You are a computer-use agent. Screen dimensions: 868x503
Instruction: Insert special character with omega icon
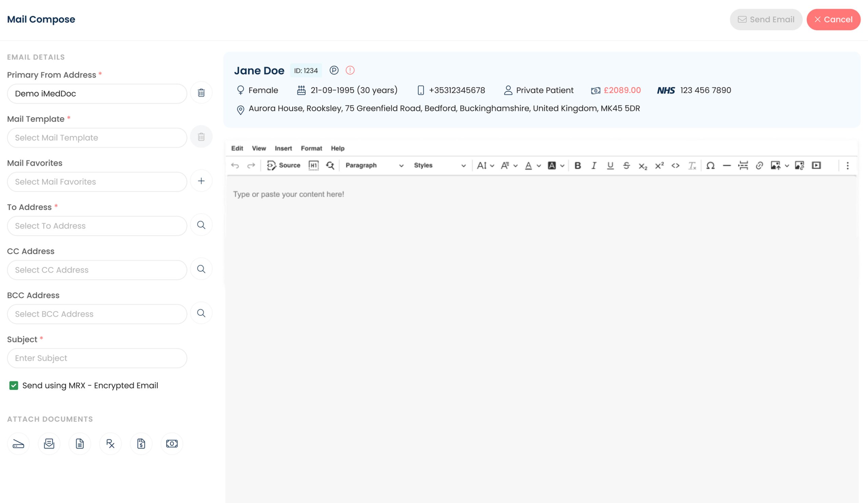click(x=710, y=166)
